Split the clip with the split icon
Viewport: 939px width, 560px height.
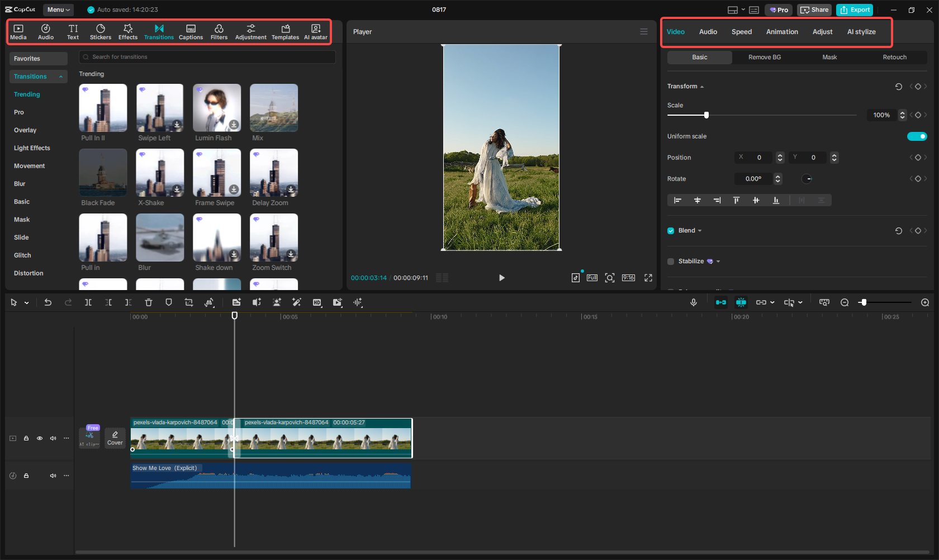(x=88, y=302)
